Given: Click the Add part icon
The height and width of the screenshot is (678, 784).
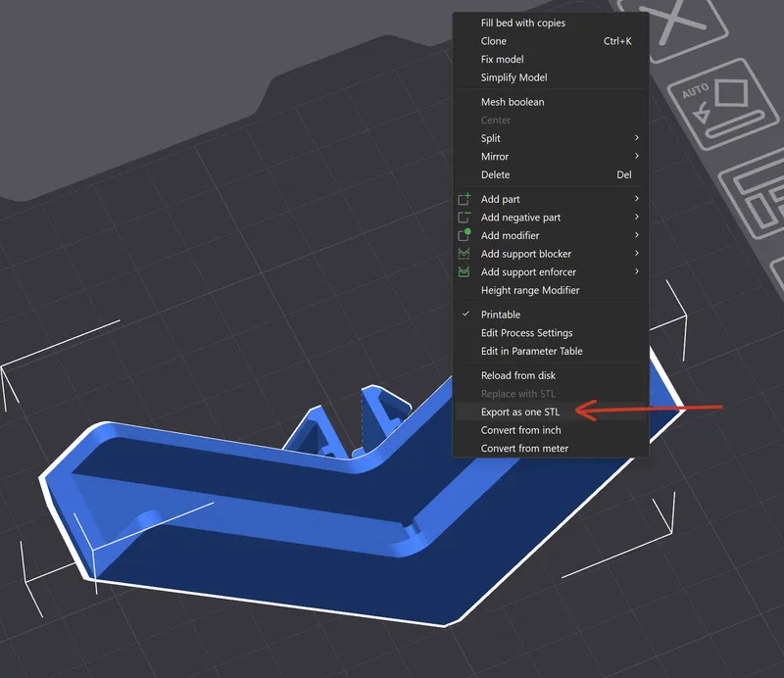Looking at the screenshot, I should coord(465,199).
